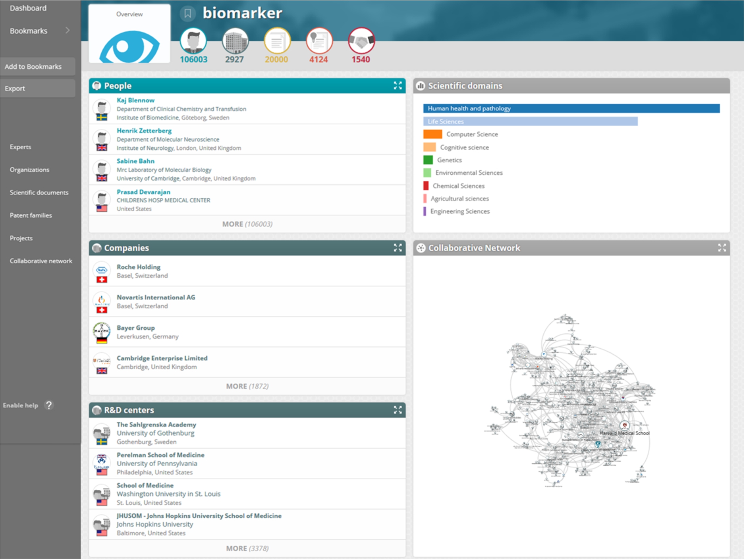
Task: Open Henrik Zetterberg's profile link
Action: click(144, 130)
